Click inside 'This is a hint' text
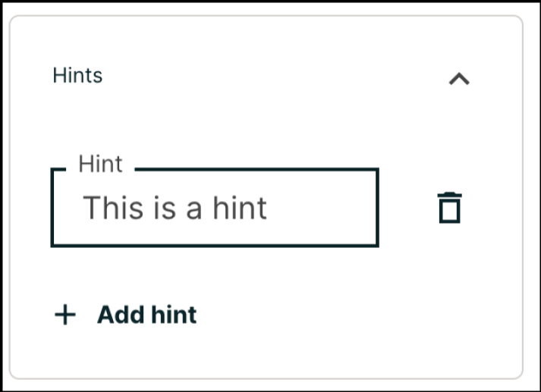The height and width of the screenshot is (392, 541). tap(175, 208)
